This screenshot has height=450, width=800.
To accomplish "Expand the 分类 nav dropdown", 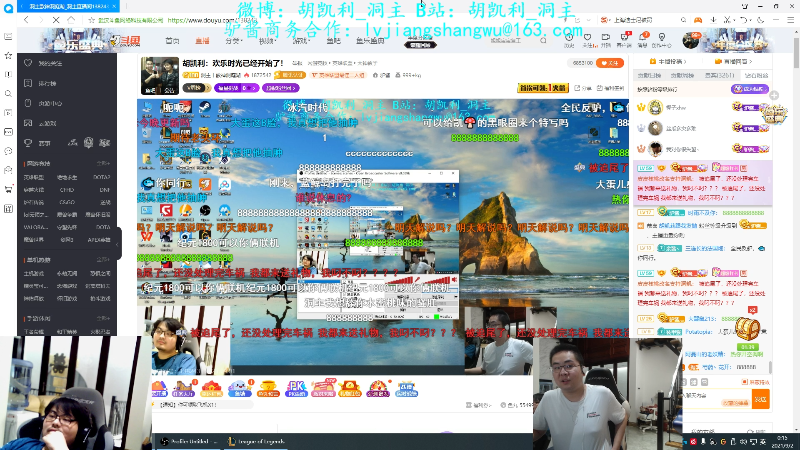I will click(x=234, y=41).
